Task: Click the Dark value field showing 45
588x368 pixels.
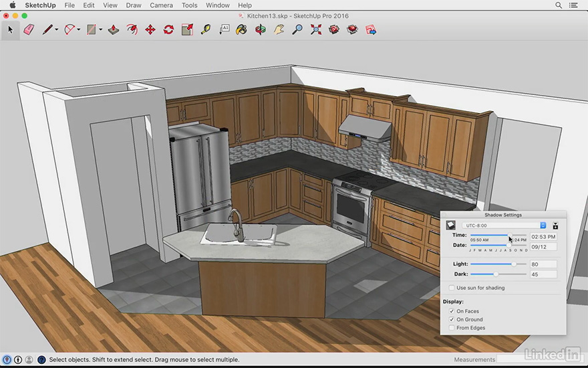Action: point(543,274)
